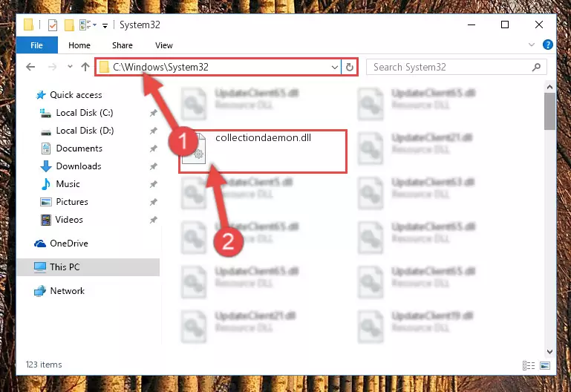
Task: Unpin Documents via its pin icon
Action: click(x=153, y=148)
